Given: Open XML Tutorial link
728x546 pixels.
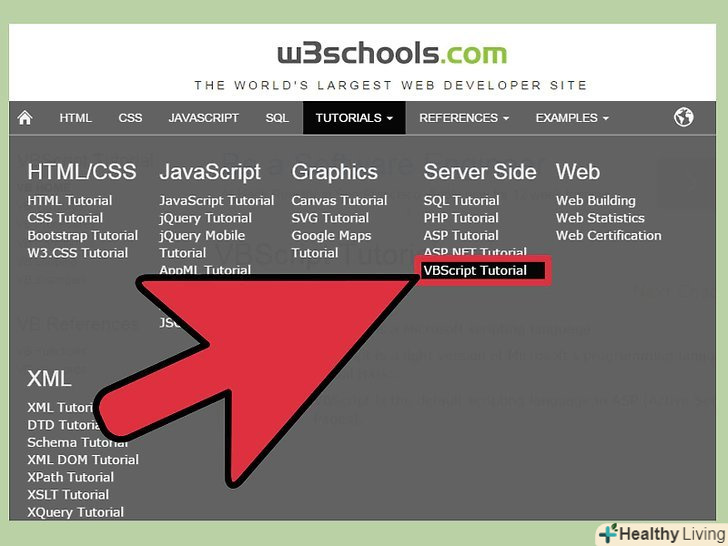Looking at the screenshot, I should coord(60,408).
